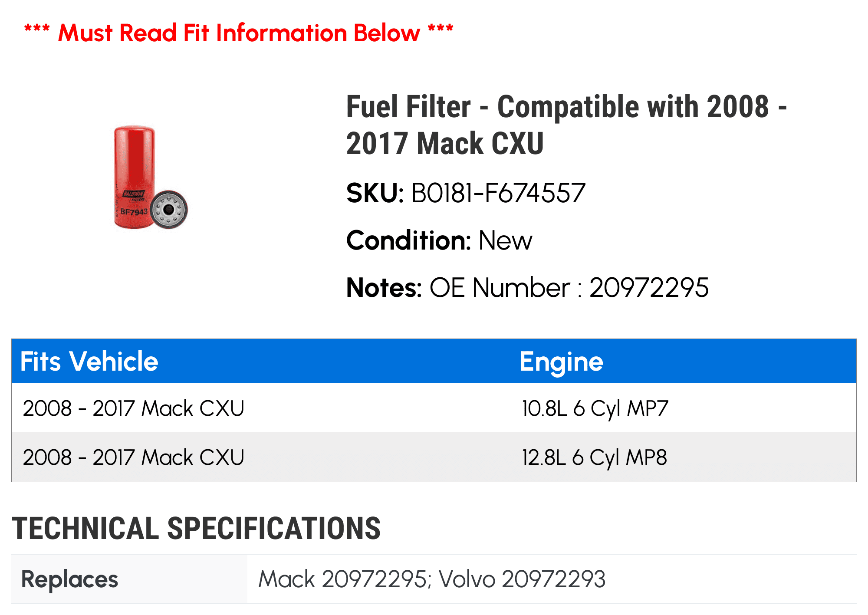Click the filter's metal end cap view
The image size is (868, 615).
pyautogui.click(x=169, y=210)
